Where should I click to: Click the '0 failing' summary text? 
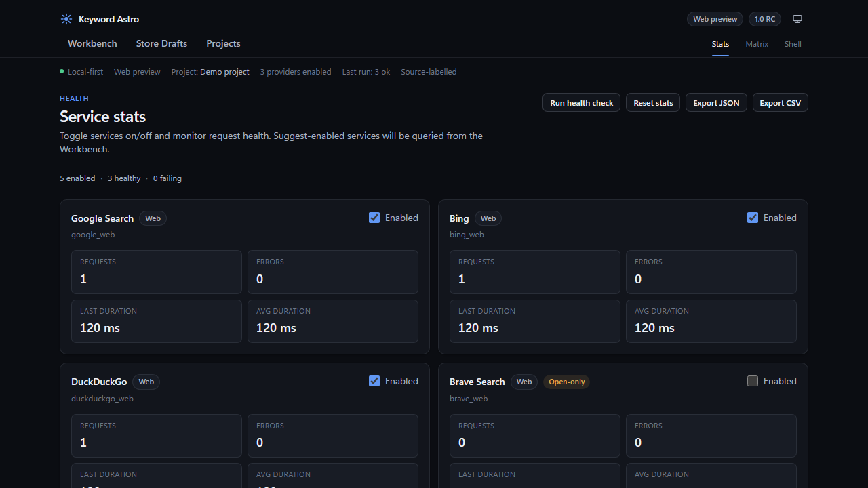coord(167,178)
